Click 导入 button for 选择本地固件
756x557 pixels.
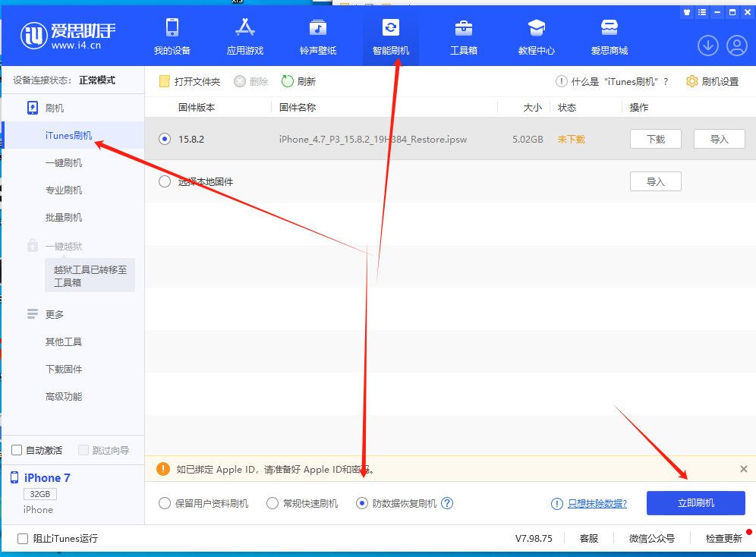[x=655, y=181]
